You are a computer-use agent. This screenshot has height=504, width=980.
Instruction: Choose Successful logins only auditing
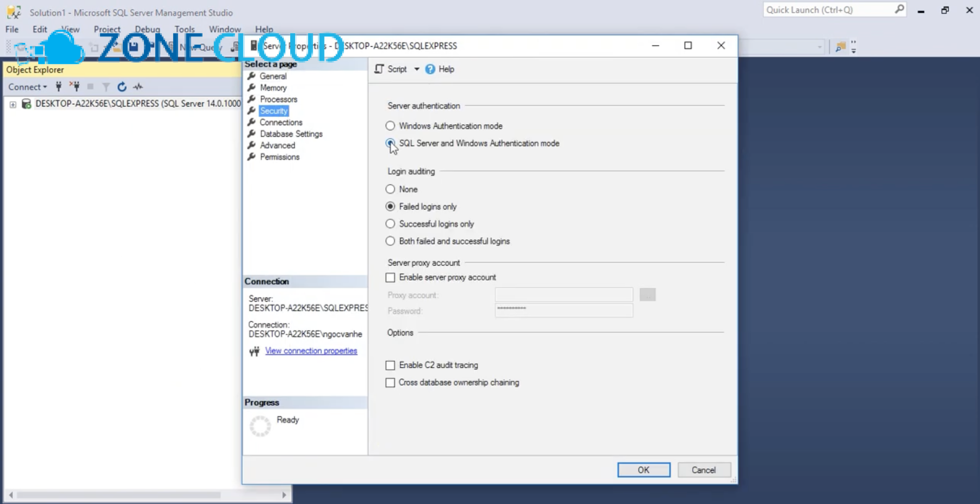coord(390,223)
